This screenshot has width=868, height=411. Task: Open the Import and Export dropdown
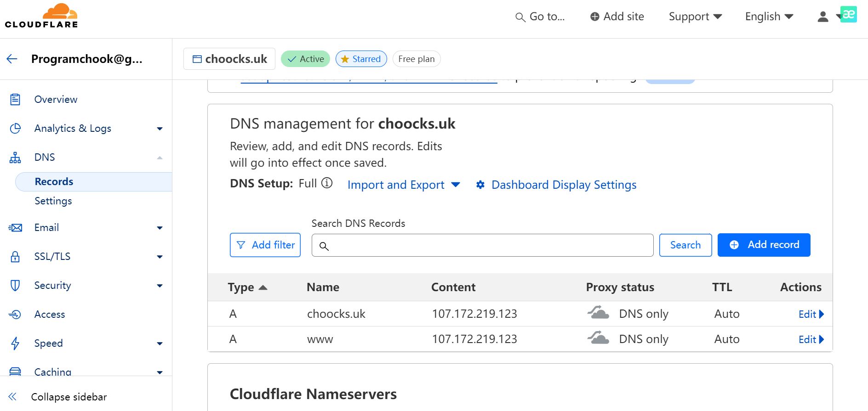pyautogui.click(x=403, y=185)
